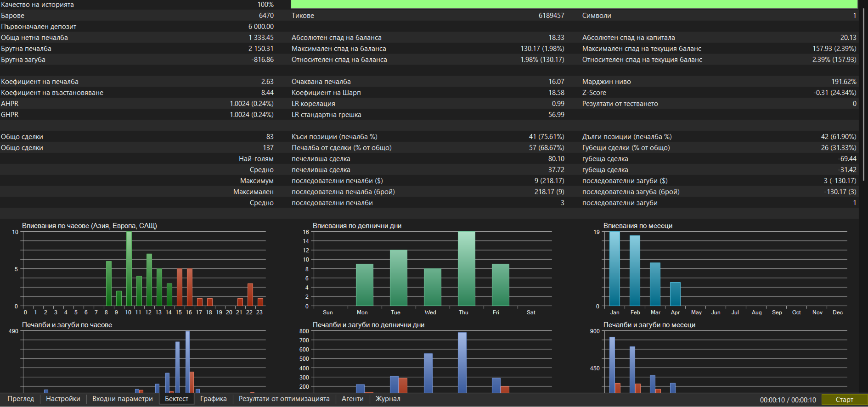
Task: Open the Агенти tab
Action: coord(353,399)
